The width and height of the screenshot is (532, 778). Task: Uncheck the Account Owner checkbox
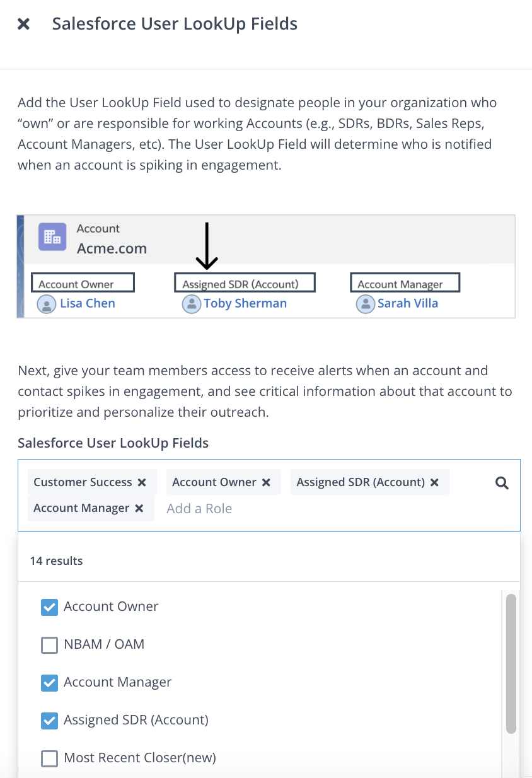coord(49,607)
